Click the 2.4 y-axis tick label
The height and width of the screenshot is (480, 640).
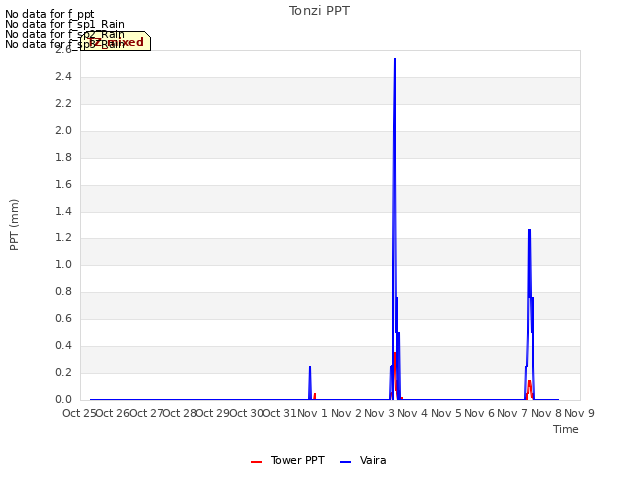(x=63, y=77)
